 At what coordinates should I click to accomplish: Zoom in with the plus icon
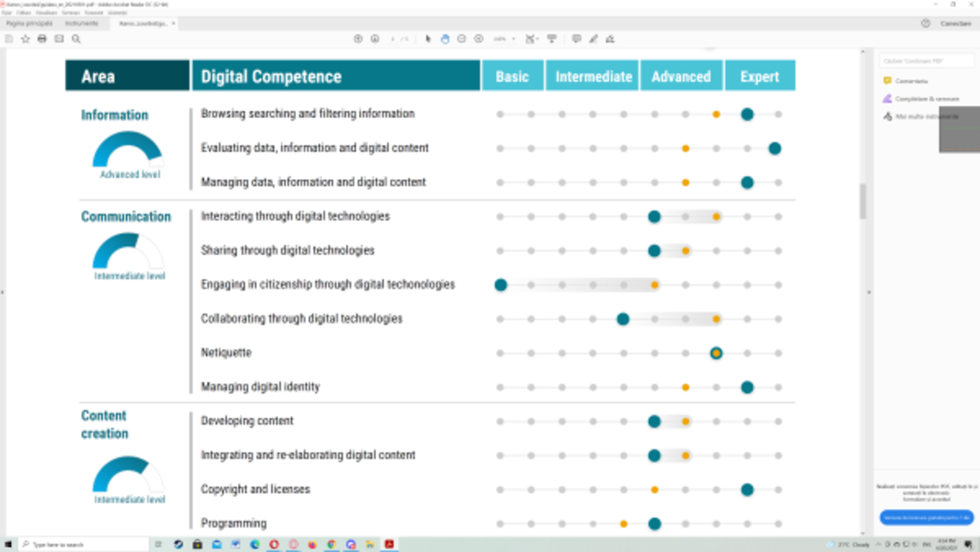[x=479, y=39]
